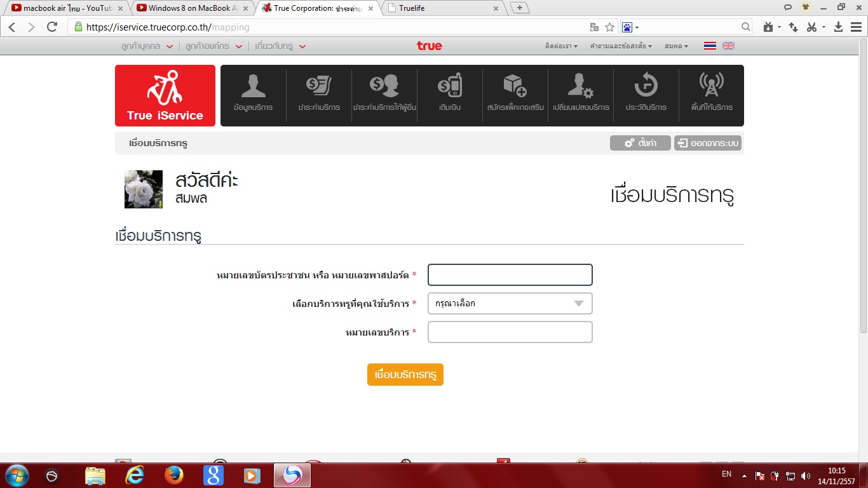Switch site language to English flag

tap(728, 46)
